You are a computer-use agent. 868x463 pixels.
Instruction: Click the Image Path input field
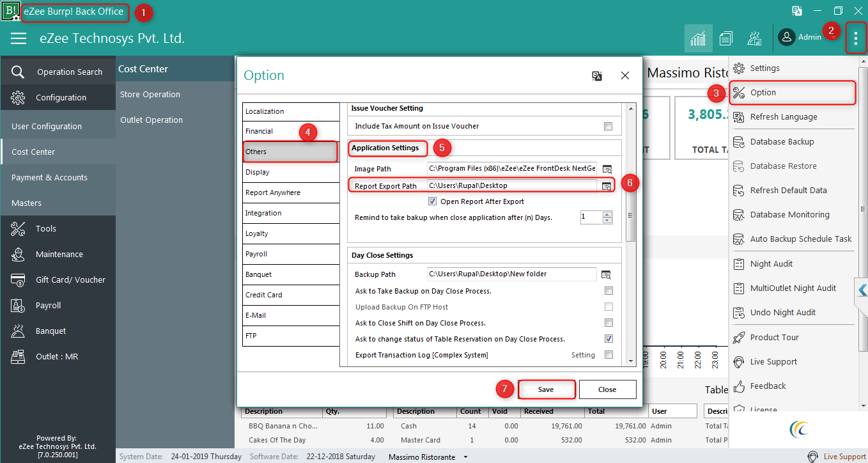click(x=512, y=169)
